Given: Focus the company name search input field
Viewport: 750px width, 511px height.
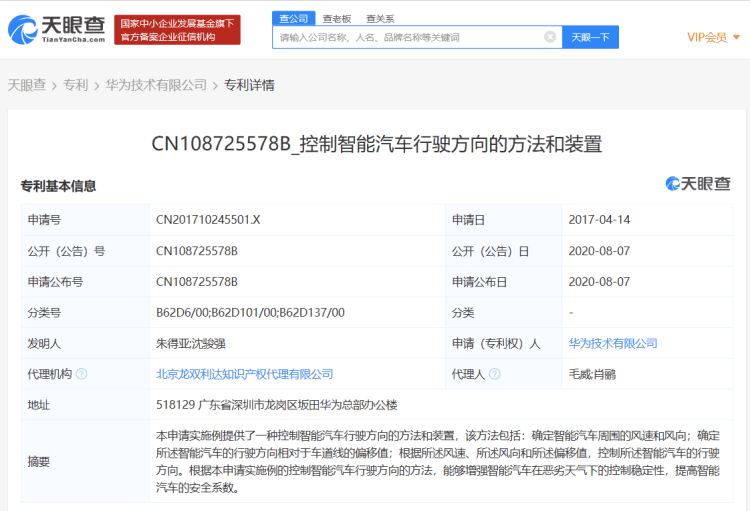Looking at the screenshot, I should [410, 37].
